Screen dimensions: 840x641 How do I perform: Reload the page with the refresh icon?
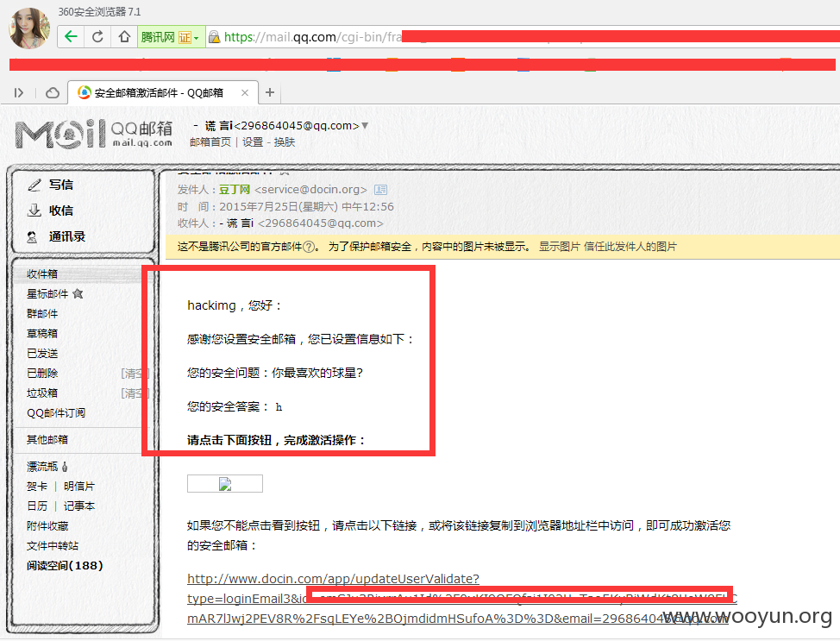(x=97, y=36)
